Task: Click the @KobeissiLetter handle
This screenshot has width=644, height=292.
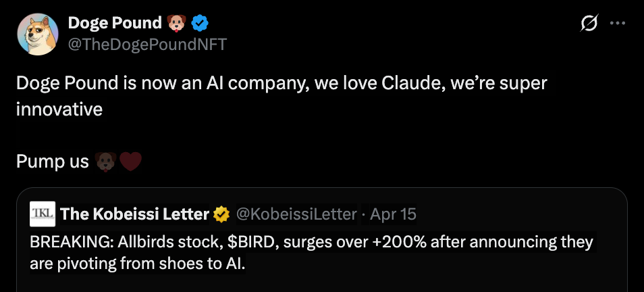Action: (x=295, y=215)
